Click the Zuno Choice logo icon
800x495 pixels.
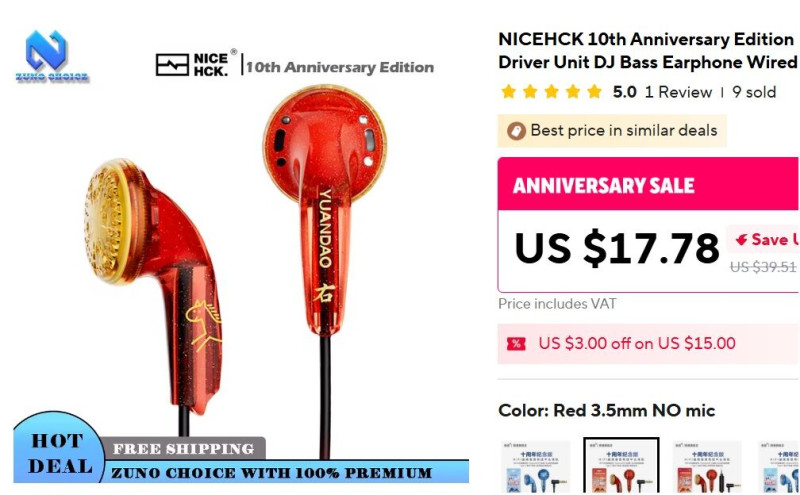point(51,55)
